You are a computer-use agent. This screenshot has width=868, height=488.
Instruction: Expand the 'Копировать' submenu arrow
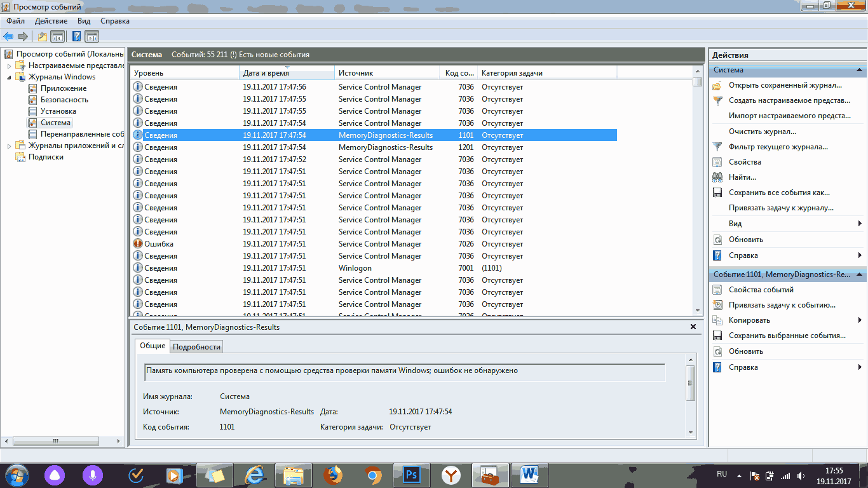[859, 320]
